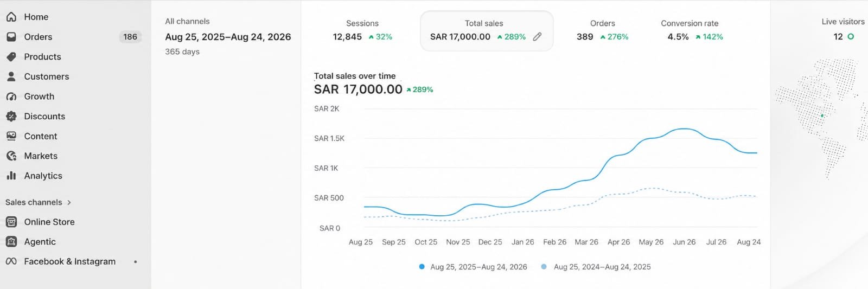
Task: Select the Sessions metric tab
Action: tap(362, 30)
